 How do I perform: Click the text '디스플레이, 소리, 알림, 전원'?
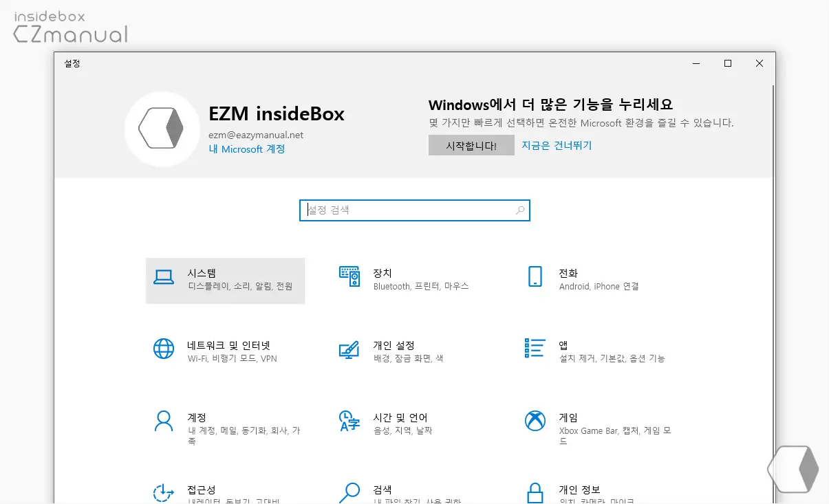point(240,286)
